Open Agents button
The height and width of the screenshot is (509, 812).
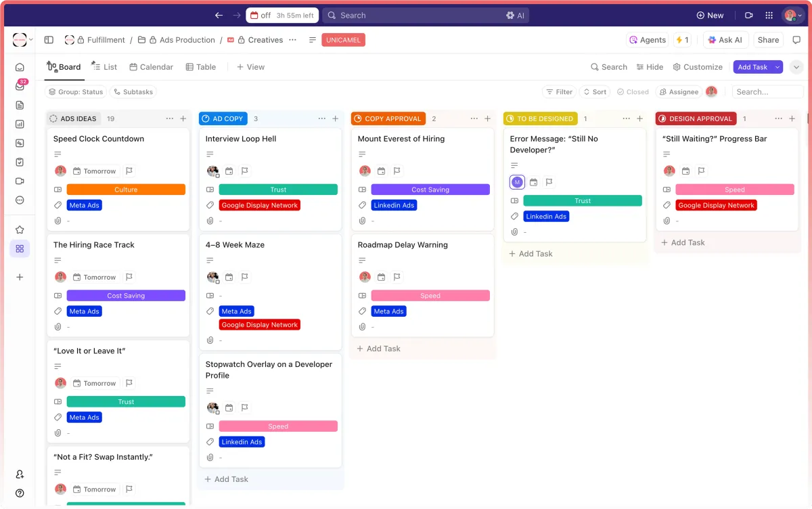click(648, 40)
